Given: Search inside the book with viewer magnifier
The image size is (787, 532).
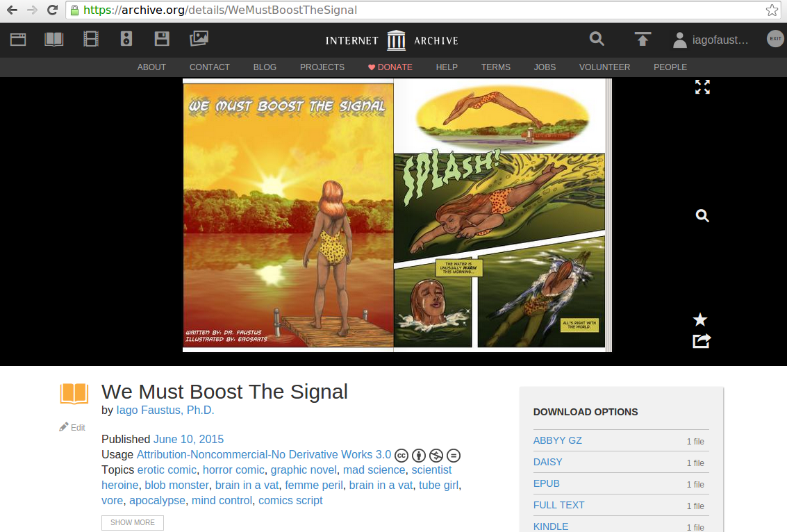Looking at the screenshot, I should pos(702,216).
